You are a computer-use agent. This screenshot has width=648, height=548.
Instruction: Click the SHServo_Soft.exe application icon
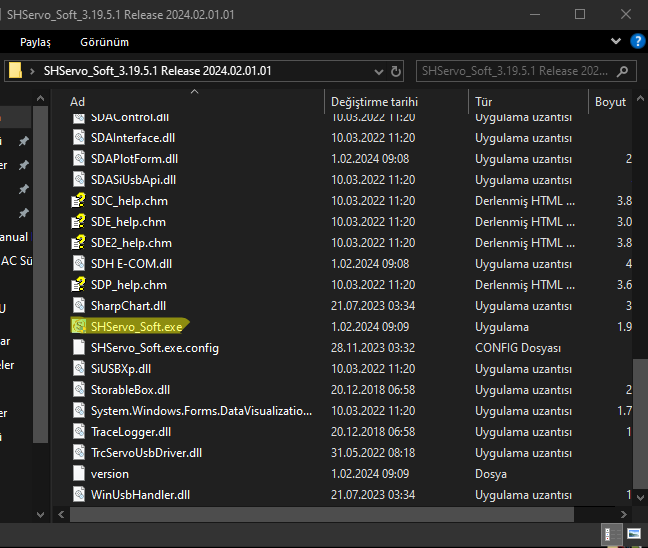tap(79, 326)
